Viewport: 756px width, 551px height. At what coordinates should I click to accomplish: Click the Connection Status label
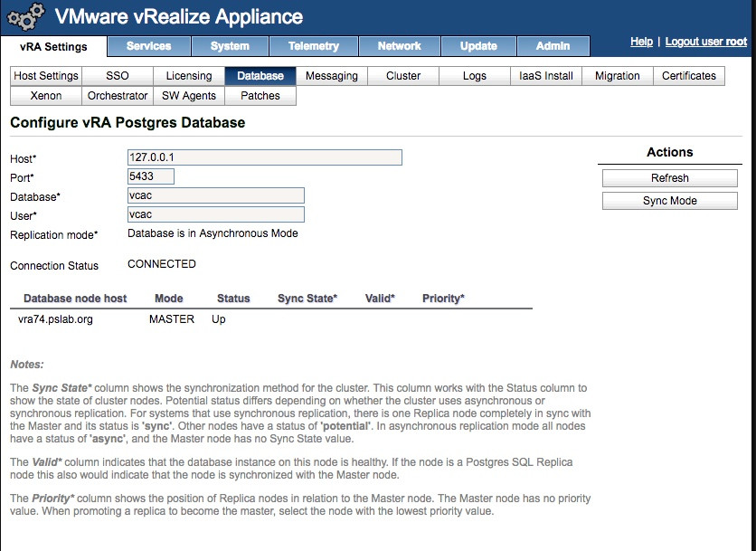click(54, 266)
